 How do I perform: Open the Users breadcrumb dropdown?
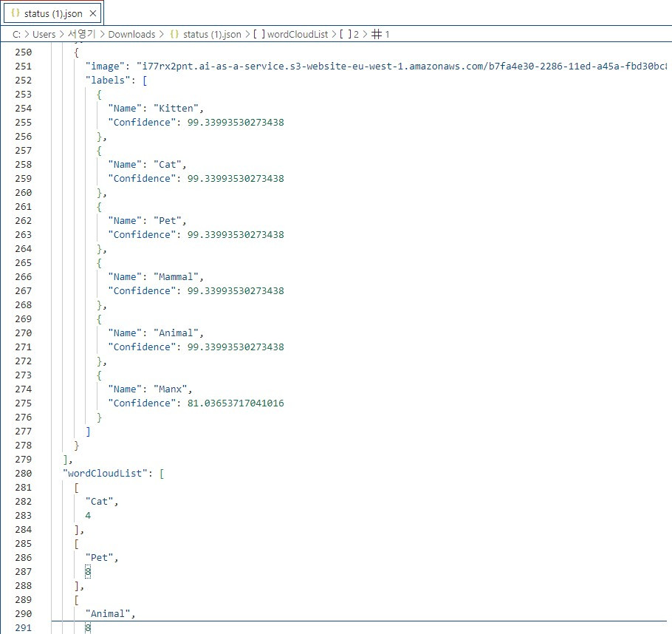[x=44, y=34]
